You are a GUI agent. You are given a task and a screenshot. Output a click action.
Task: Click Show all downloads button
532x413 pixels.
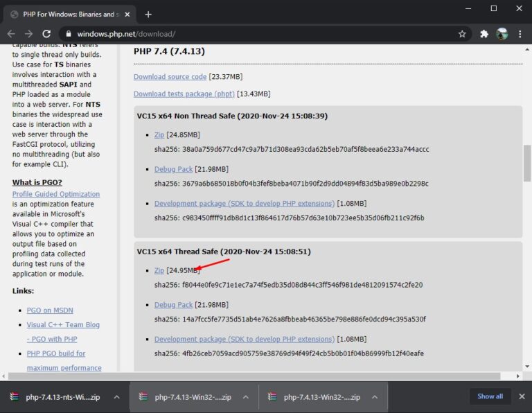[490, 396]
